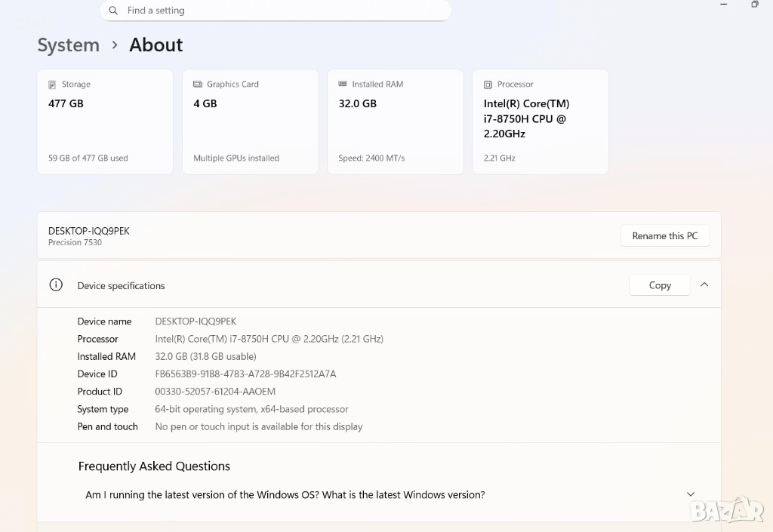Copy the device specifications
The width and height of the screenshot is (773, 532).
[x=660, y=285]
